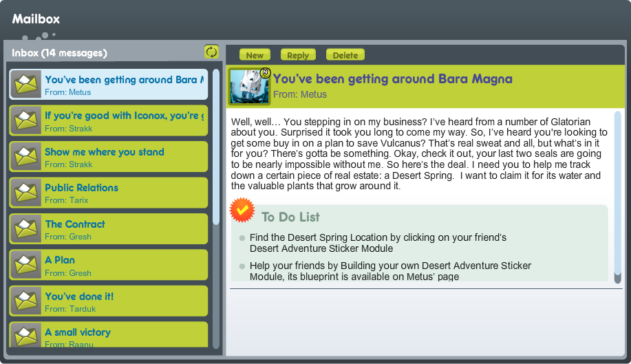631x364 pixels.
Task: Click envelope icon of A small victory message
Action: point(26,335)
